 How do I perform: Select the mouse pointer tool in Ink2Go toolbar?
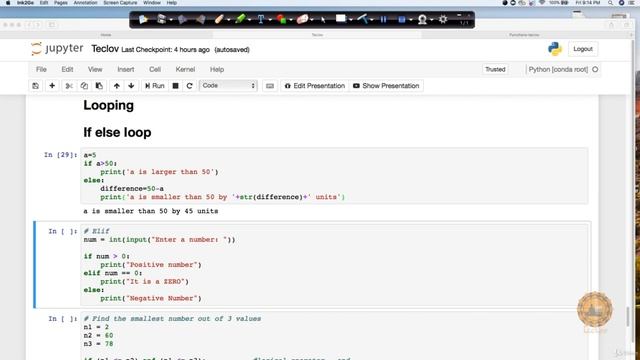point(323,20)
